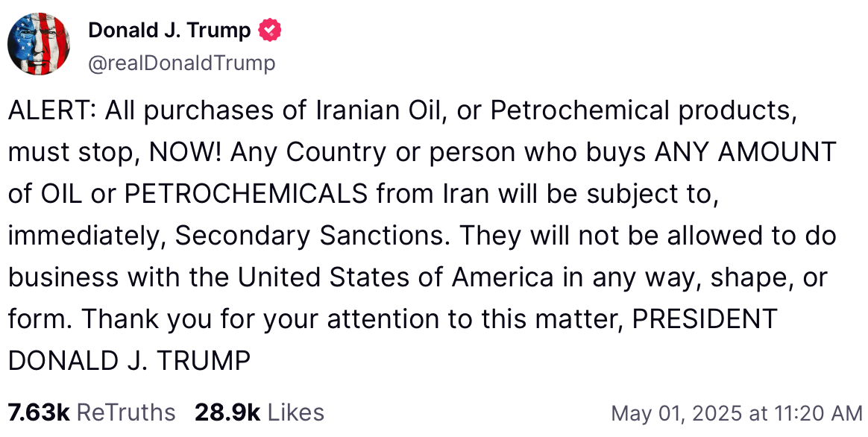This screenshot has width=868, height=437.
Task: Click the capitalized ANY AMOUNT text
Action: coord(745,153)
